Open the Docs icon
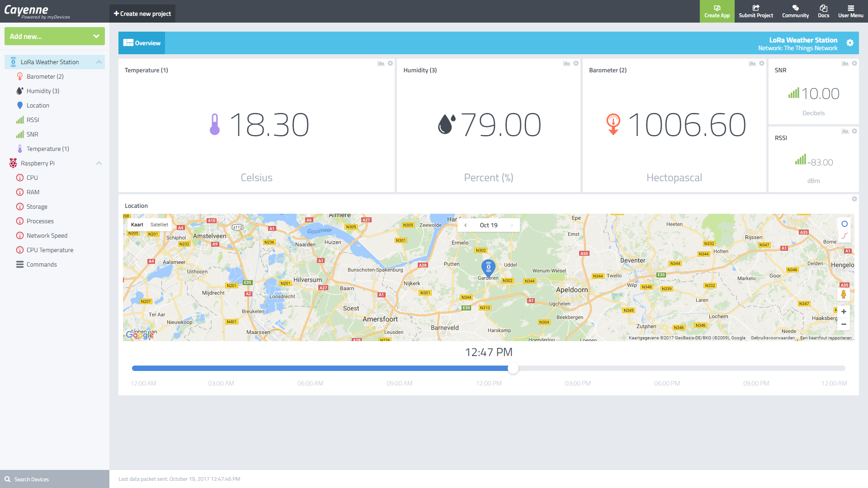 (x=823, y=11)
